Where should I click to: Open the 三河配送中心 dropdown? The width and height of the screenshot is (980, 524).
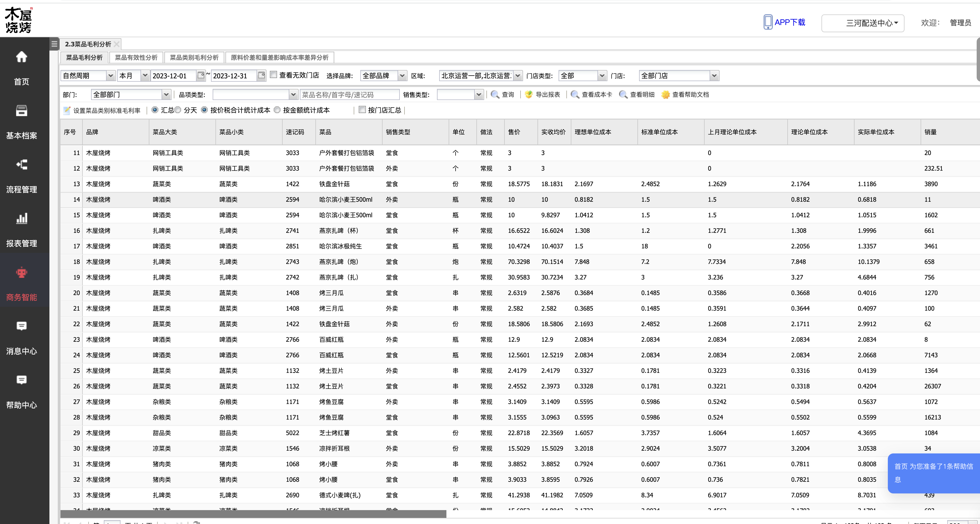(x=863, y=23)
